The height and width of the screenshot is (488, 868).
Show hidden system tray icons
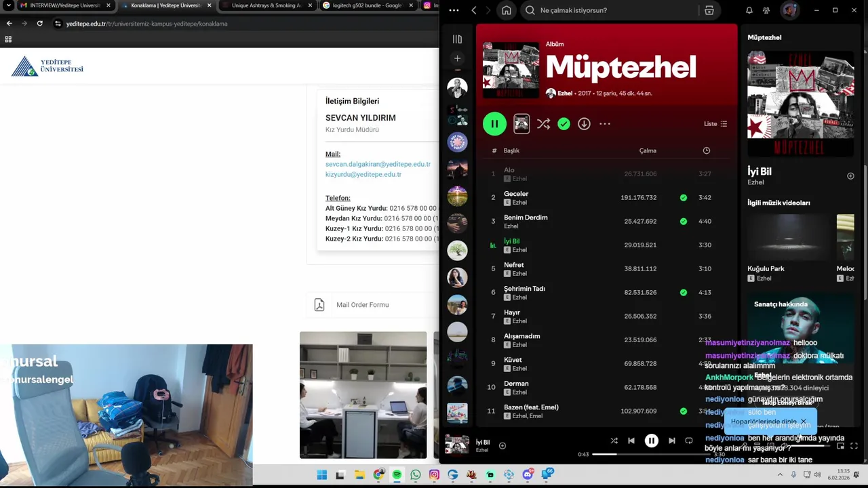(780, 475)
